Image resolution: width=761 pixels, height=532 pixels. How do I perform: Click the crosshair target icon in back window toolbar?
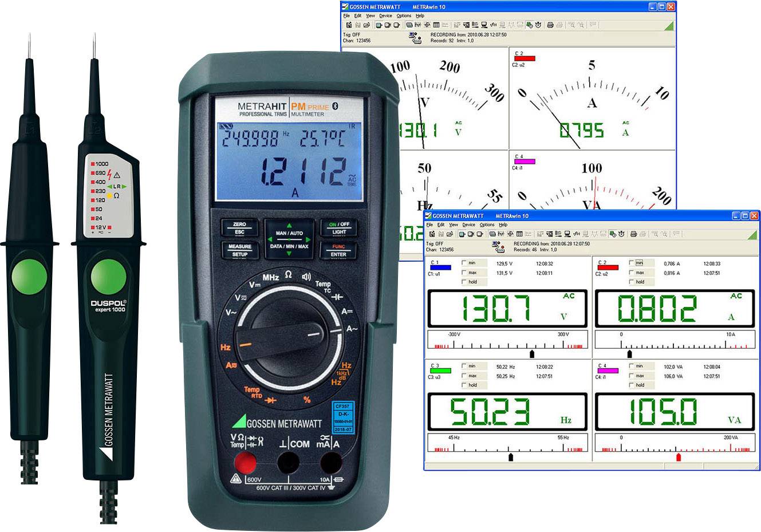point(427,25)
